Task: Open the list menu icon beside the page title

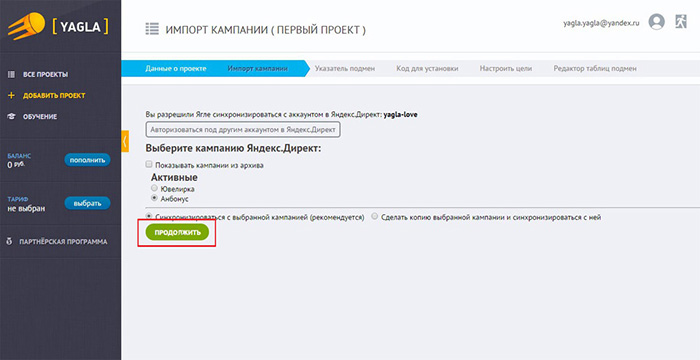Action: [152, 29]
